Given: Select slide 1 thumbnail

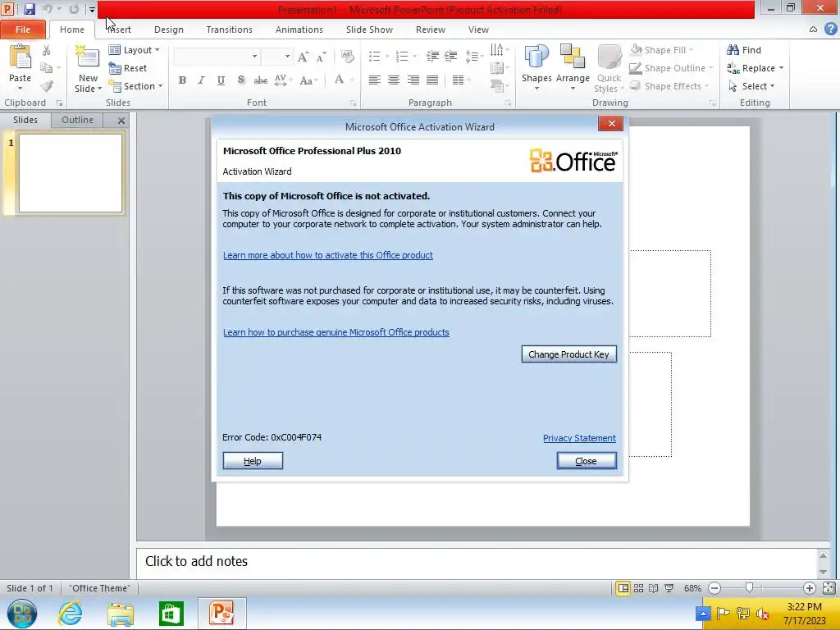Looking at the screenshot, I should pyautogui.click(x=71, y=173).
